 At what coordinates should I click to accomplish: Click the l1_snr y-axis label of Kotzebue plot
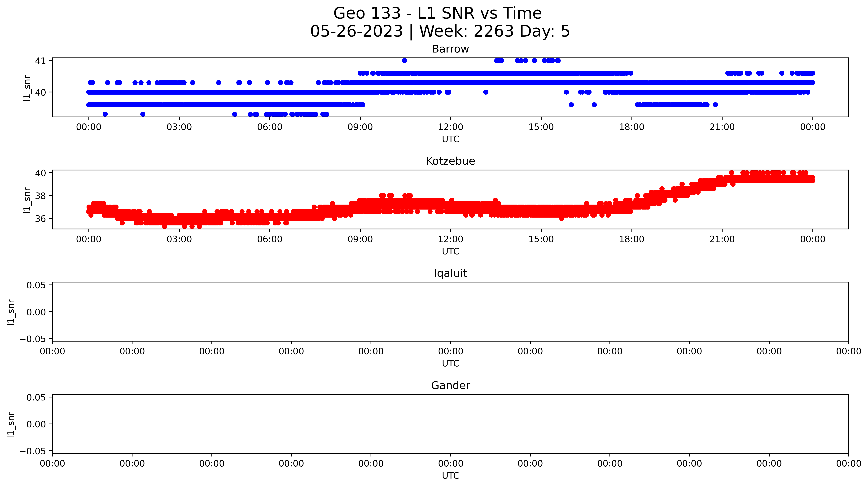(x=27, y=200)
